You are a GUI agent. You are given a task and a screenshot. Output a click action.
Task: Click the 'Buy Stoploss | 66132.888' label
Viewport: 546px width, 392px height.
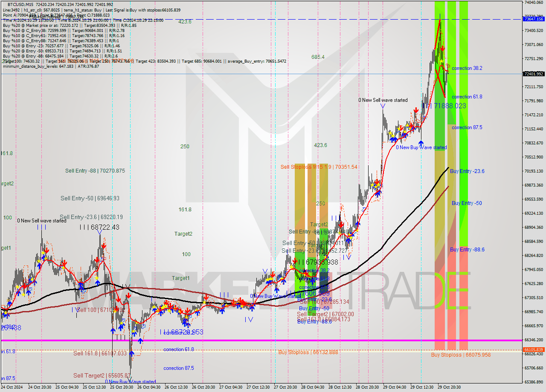[x=308, y=352]
